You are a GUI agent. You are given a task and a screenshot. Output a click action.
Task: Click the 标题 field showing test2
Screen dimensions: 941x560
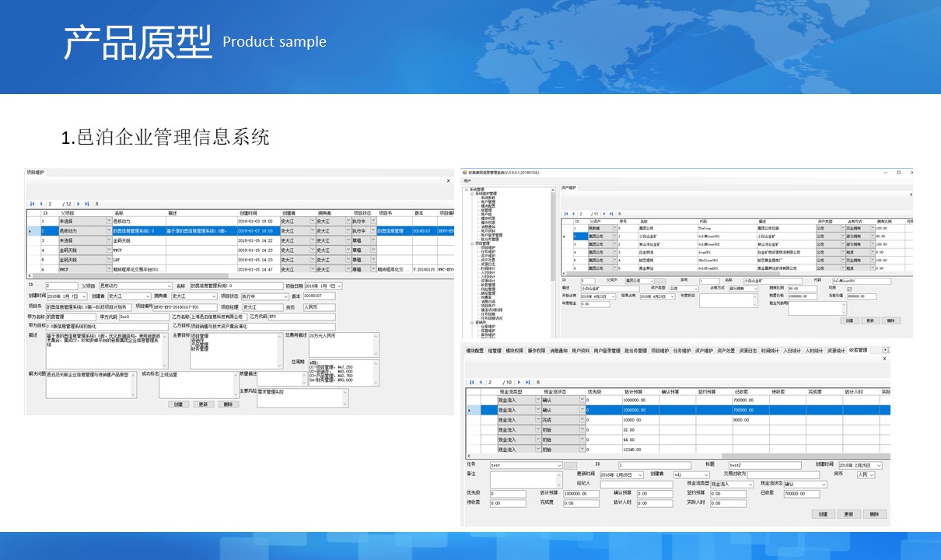(764, 465)
